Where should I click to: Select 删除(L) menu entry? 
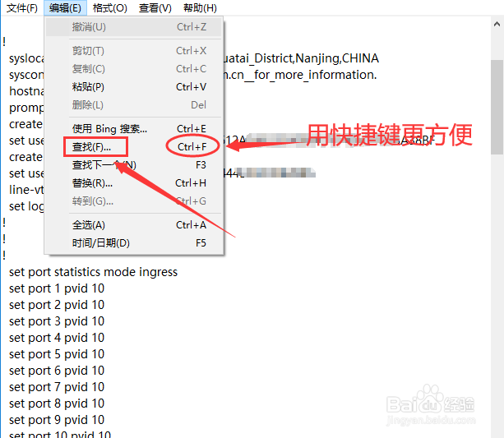pos(134,104)
